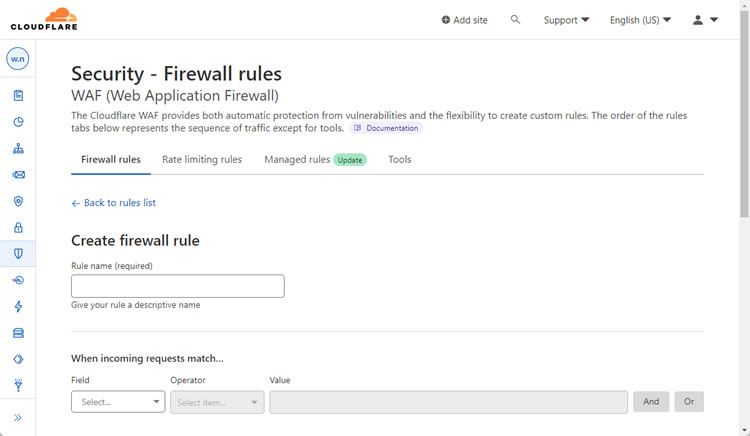Focus the Rule name input field

[x=178, y=286]
